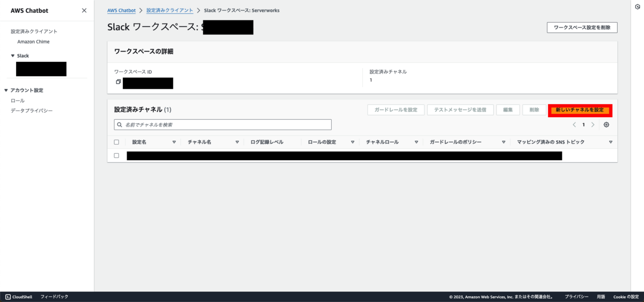The height and width of the screenshot is (302, 644).
Task: Click 新しいチャネルを設定 button
Action: [580, 110]
